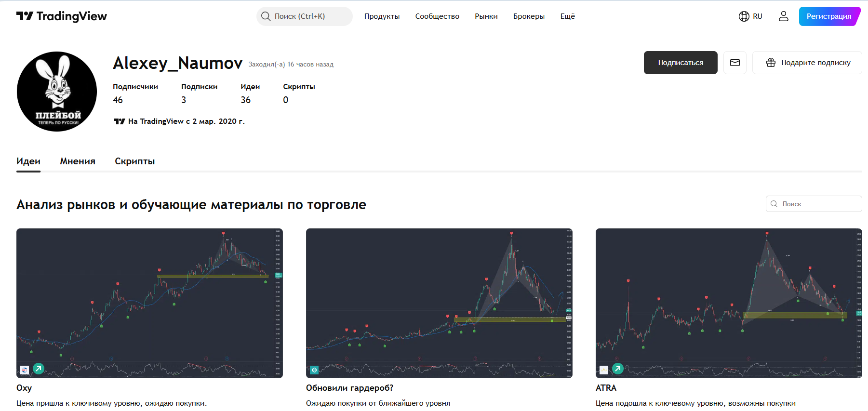
Task: Switch to the Мнения tab
Action: pos(78,161)
